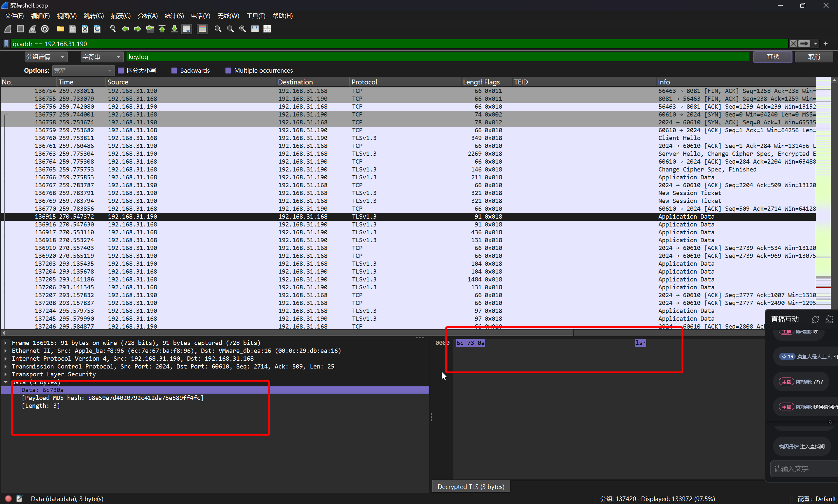Click the key.log search string field
838x504 pixels.
[x=438, y=57]
